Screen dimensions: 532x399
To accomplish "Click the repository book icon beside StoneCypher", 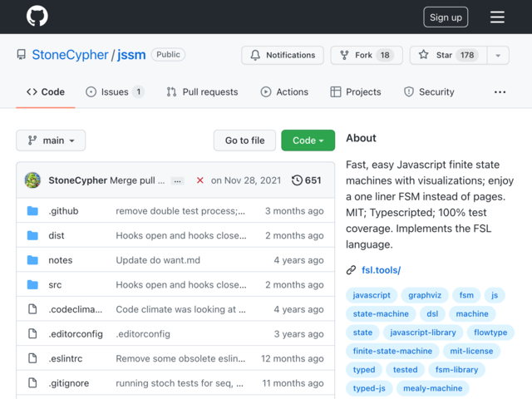I will tap(22, 55).
